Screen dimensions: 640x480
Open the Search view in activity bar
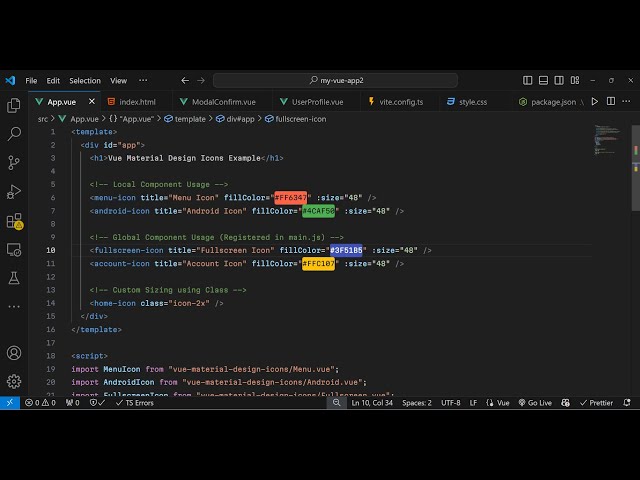click(14, 133)
